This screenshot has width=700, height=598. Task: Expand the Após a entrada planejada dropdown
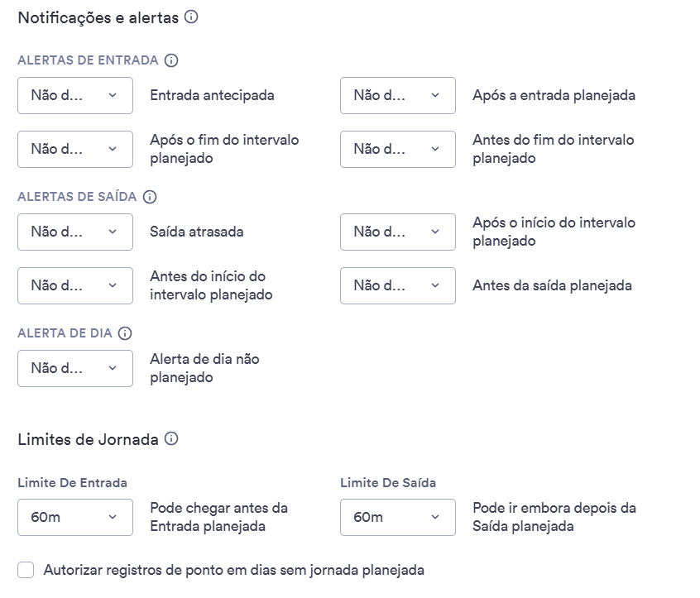point(398,95)
